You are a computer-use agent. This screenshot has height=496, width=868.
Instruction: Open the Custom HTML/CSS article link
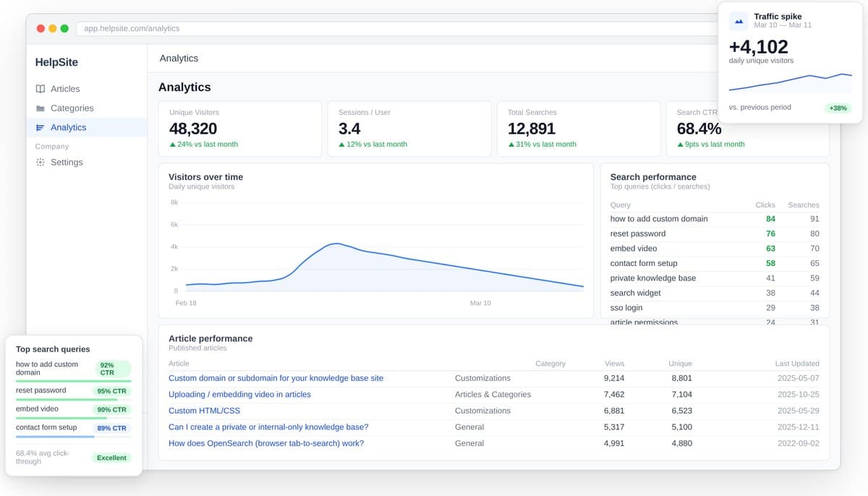click(x=204, y=411)
